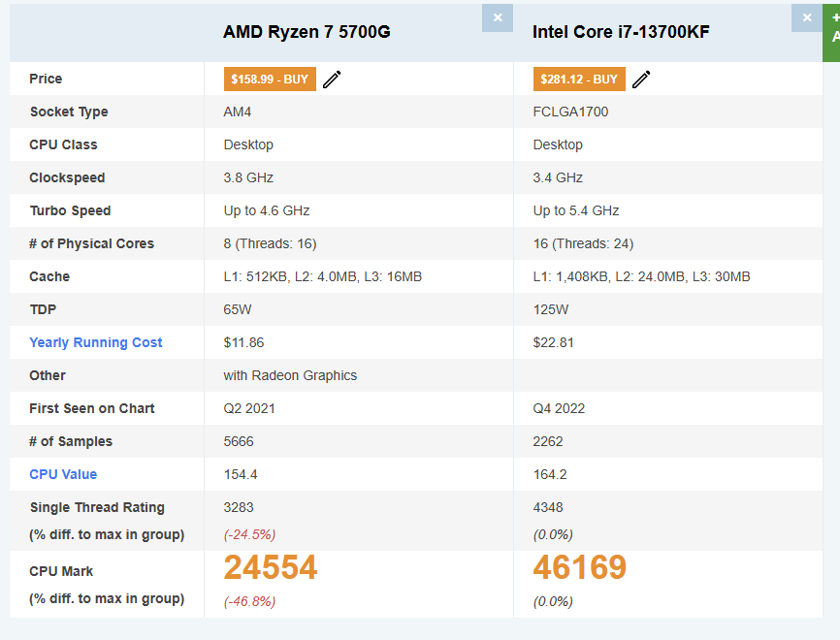Click the Q4 2022 first seen cell
The height and width of the screenshot is (640, 840).
click(559, 408)
